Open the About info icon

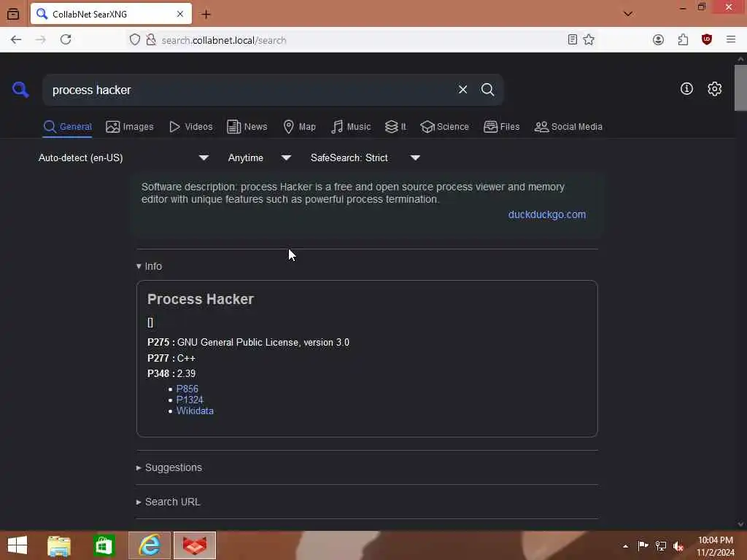coord(686,88)
